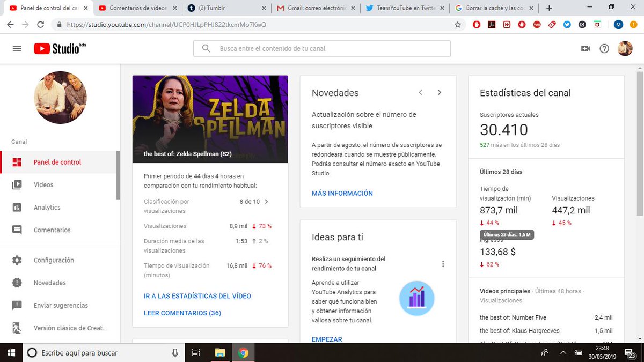Screen dimensions: 644x362
Task: Click the red tag extension icon
Action: click(552, 25)
